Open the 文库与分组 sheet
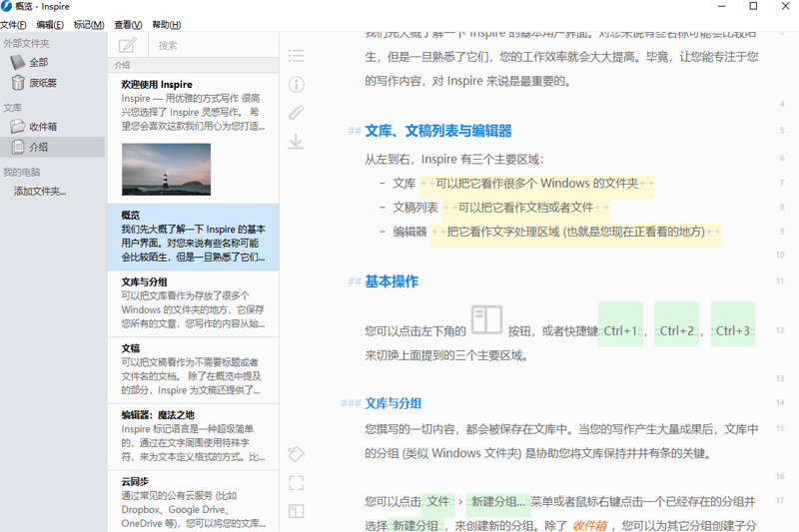Viewport: 799px width, 532px height. (193, 303)
